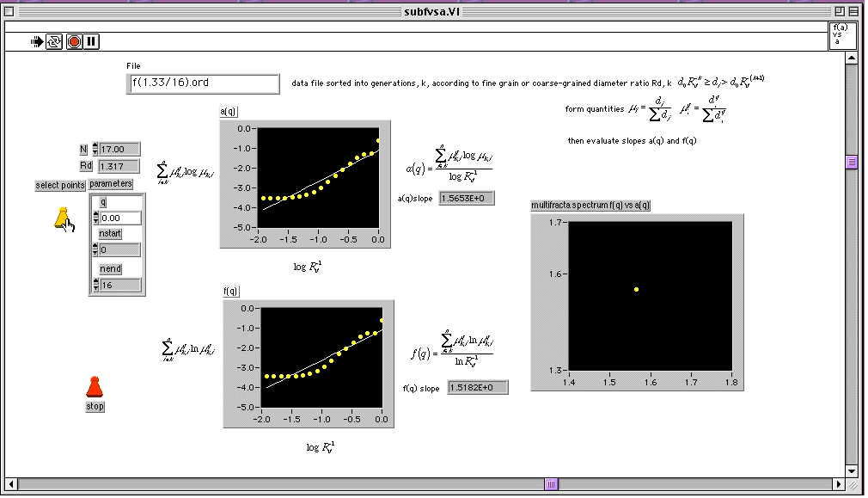868x498 pixels.
Task: Click the Run arrow in the toolbar
Action: pyautogui.click(x=37, y=41)
